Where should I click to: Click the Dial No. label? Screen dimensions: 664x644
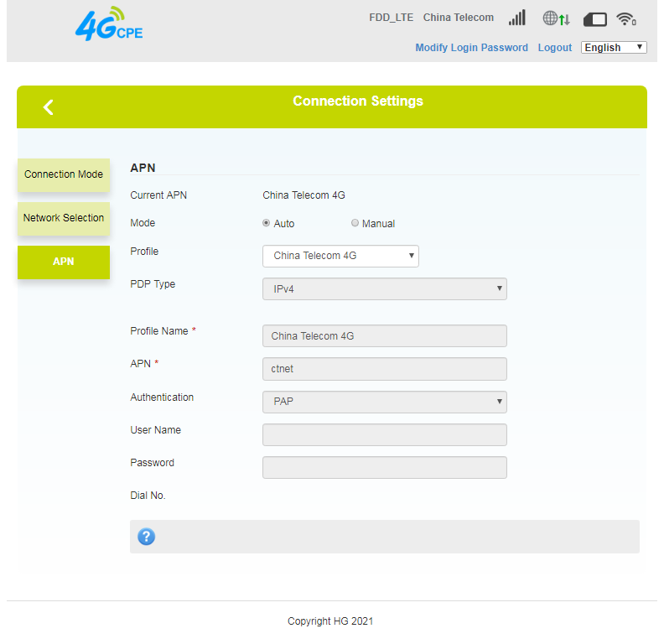[148, 496]
